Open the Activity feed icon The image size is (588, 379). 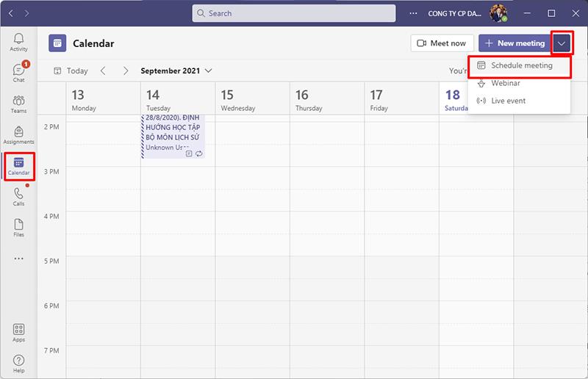coord(18,42)
